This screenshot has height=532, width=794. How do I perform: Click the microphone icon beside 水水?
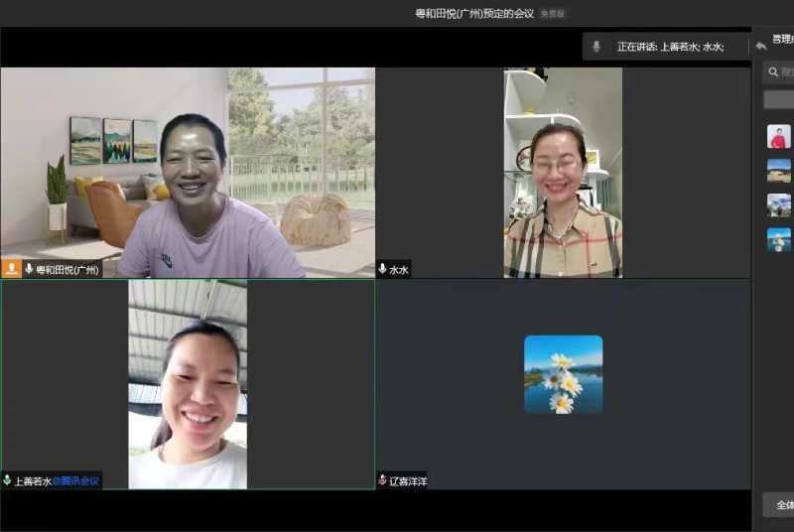click(382, 269)
